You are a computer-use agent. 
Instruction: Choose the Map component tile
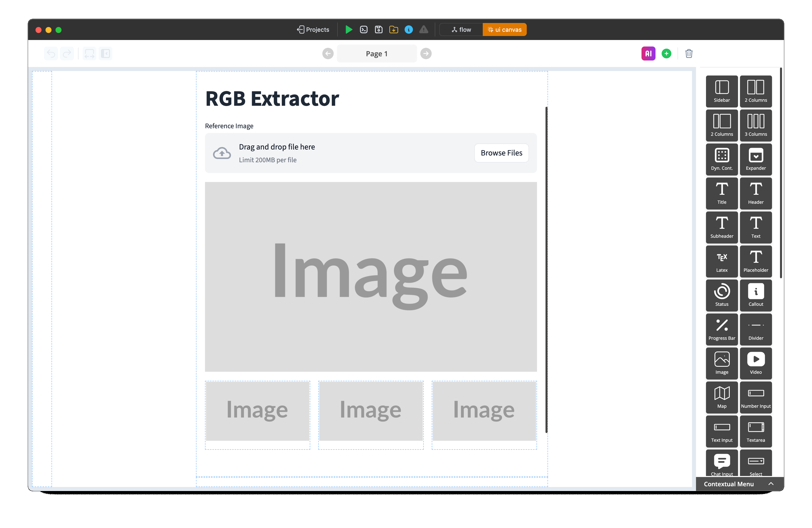click(721, 397)
